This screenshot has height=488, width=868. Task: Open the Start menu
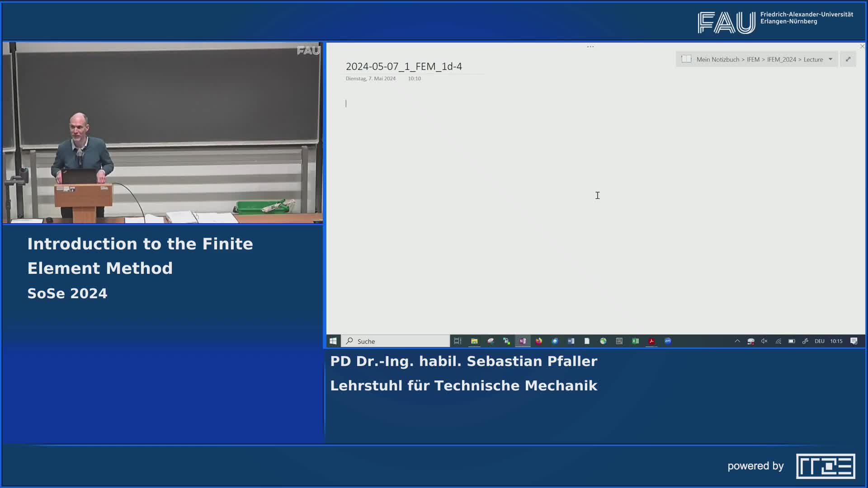point(333,341)
